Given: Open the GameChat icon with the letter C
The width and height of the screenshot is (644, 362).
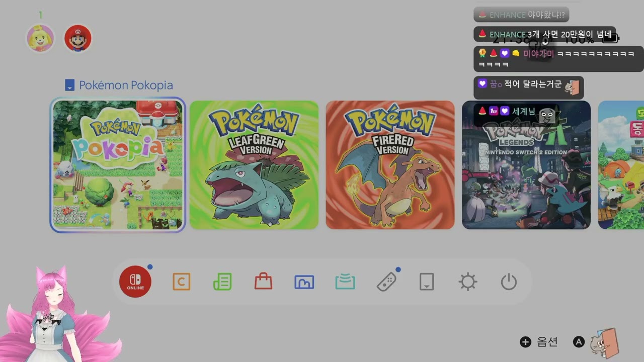Looking at the screenshot, I should point(181,282).
